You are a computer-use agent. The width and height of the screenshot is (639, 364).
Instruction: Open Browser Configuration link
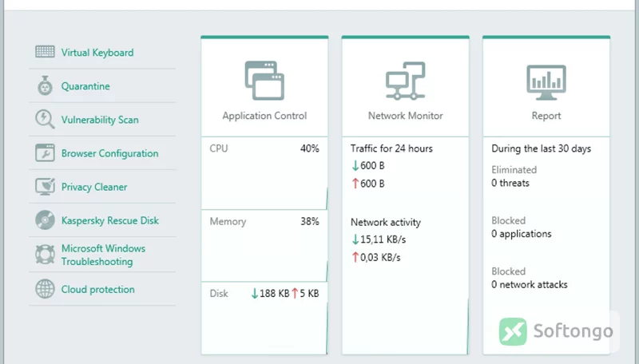pyautogui.click(x=110, y=153)
